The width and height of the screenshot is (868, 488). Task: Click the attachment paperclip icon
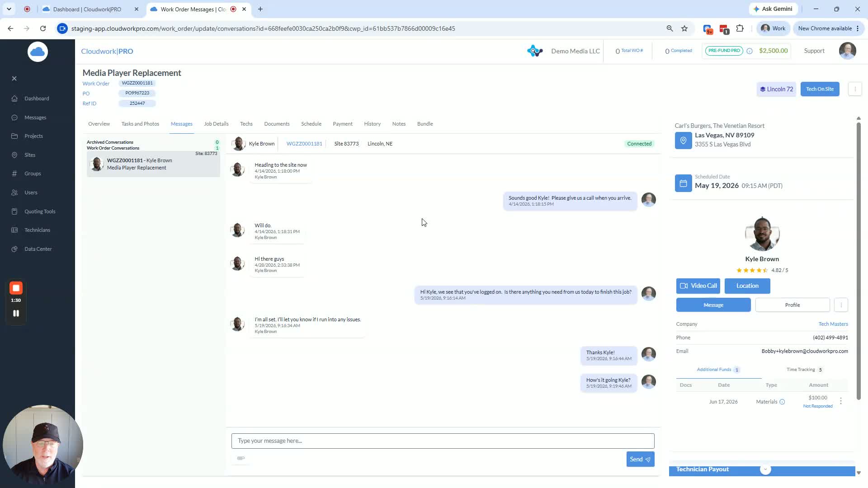pyautogui.click(x=241, y=458)
